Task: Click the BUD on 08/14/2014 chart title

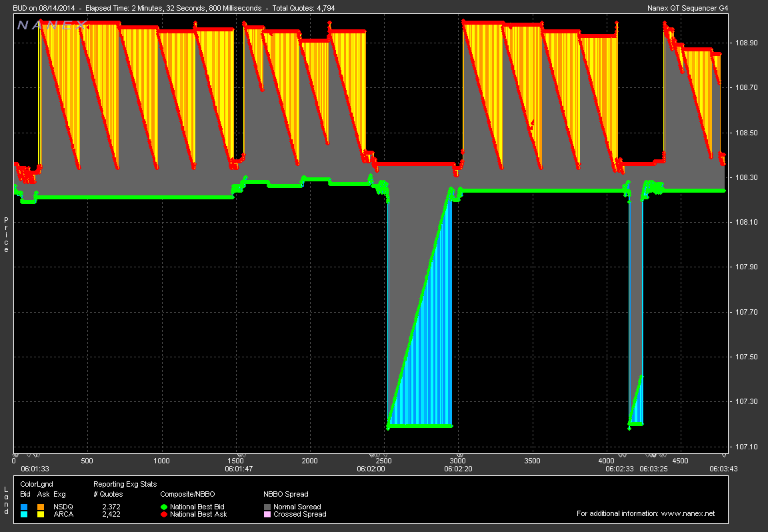Action: point(43,8)
